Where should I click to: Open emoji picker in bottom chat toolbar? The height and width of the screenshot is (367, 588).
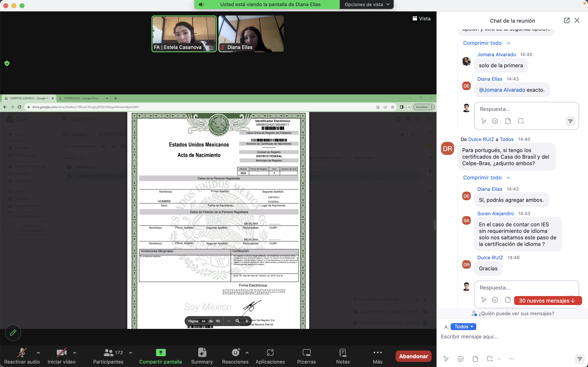click(x=460, y=359)
